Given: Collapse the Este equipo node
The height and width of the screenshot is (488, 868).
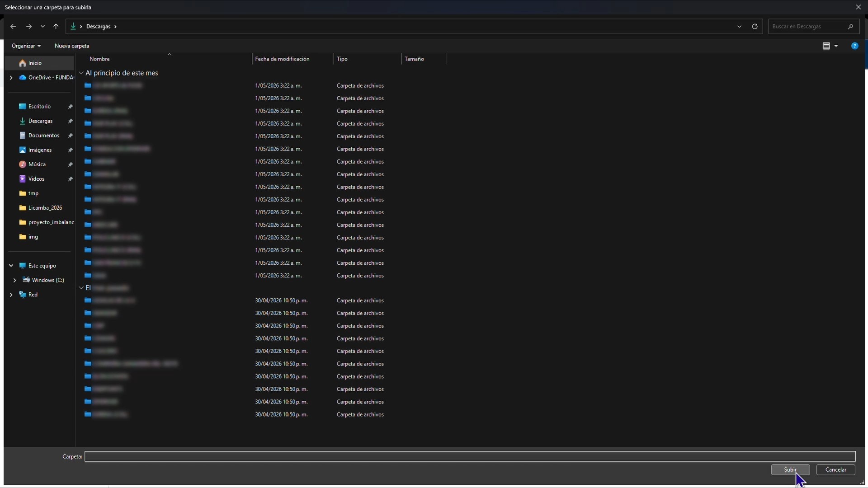Looking at the screenshot, I should click(x=11, y=266).
